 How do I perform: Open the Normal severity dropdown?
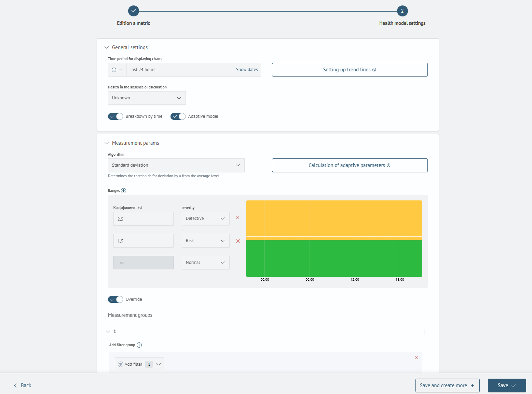[x=206, y=263]
